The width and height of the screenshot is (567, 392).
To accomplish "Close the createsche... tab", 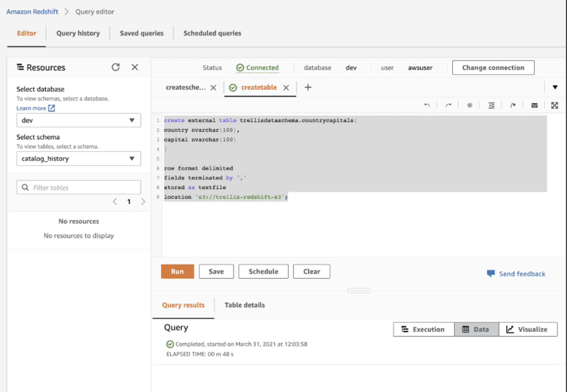I will point(213,88).
